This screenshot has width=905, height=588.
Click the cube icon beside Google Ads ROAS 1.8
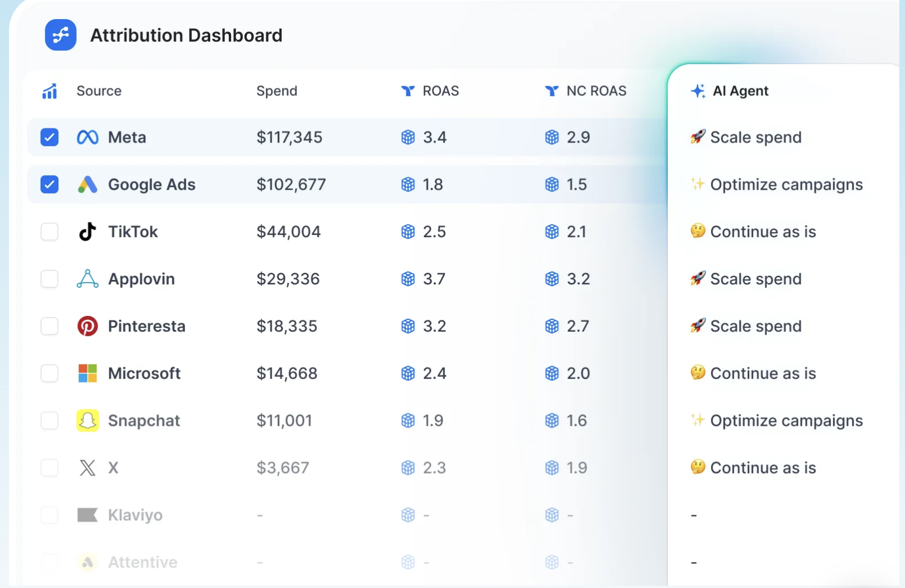(408, 184)
